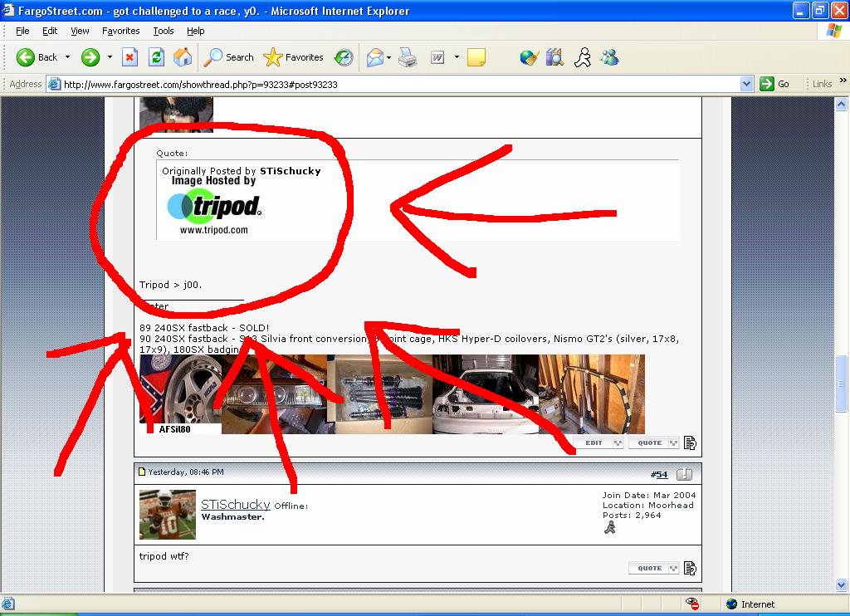
Task: Expand the address bar dropdown
Action: point(746,84)
